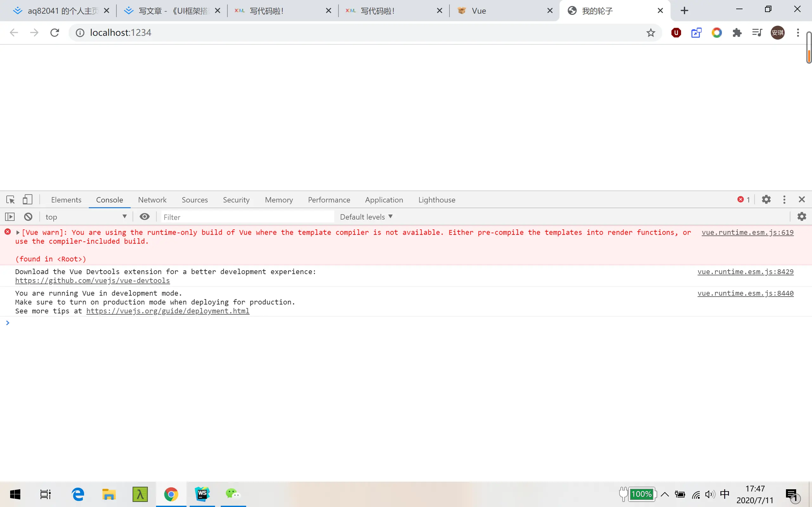
Task: Expand the Vue warn error message
Action: [x=18, y=232]
